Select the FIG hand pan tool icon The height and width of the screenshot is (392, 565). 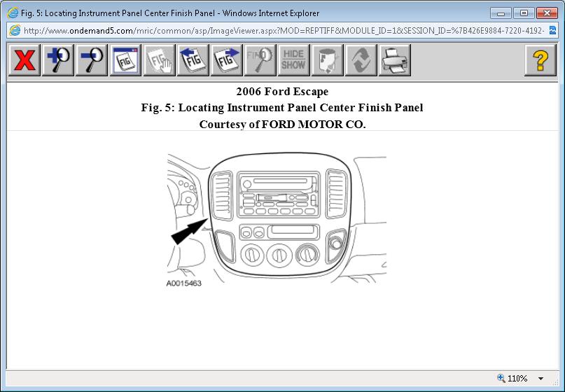pyautogui.click(x=159, y=60)
